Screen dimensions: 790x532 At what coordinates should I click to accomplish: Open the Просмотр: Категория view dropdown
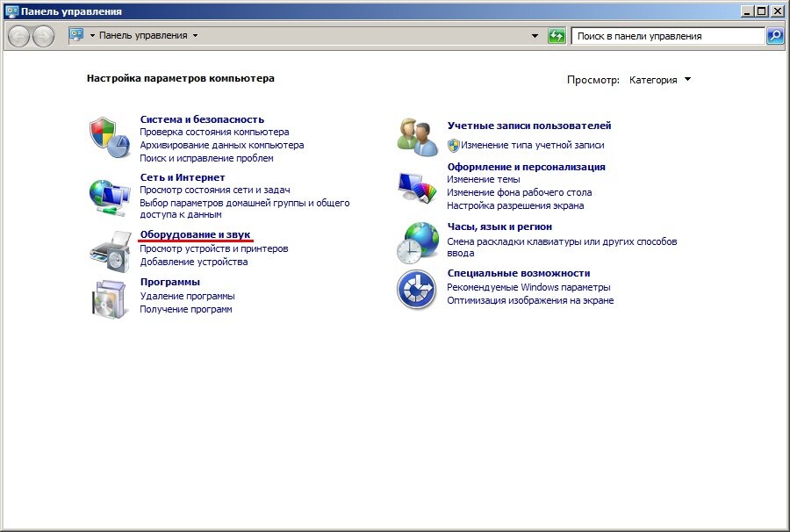pyautogui.click(x=660, y=80)
